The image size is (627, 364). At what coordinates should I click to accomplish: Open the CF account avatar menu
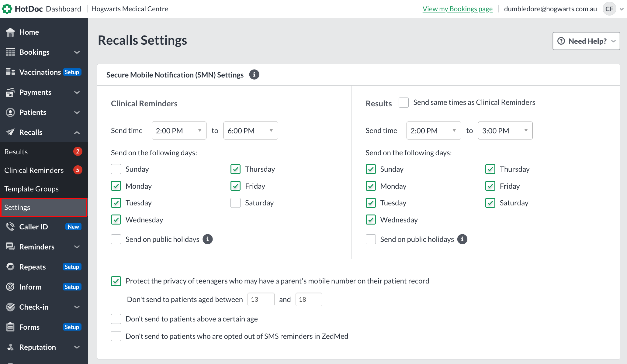609,9
